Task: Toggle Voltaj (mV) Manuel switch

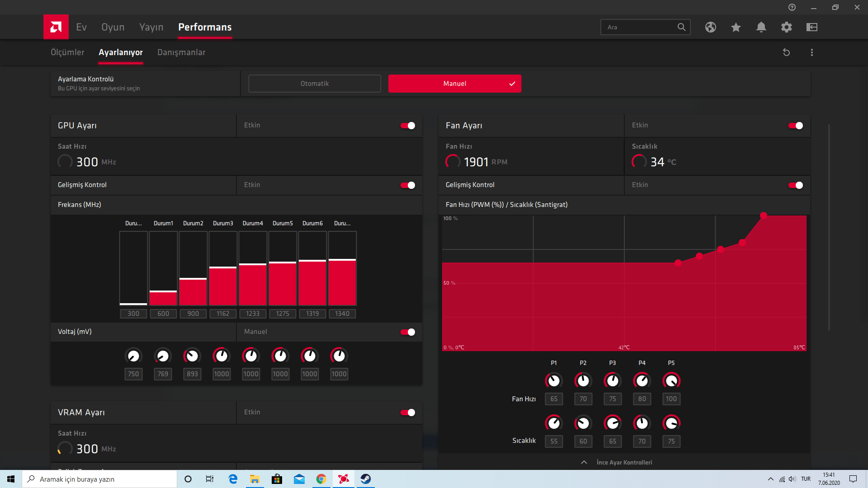Action: [407, 332]
